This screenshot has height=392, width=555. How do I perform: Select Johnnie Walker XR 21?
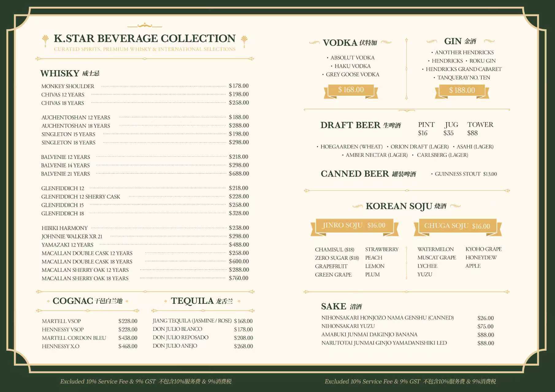coord(72,236)
